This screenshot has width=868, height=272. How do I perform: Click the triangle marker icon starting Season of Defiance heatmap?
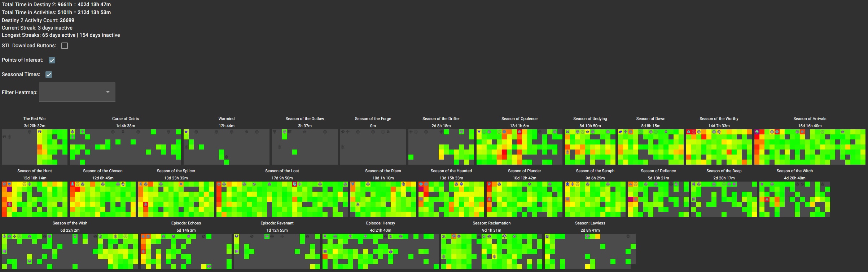point(631,184)
